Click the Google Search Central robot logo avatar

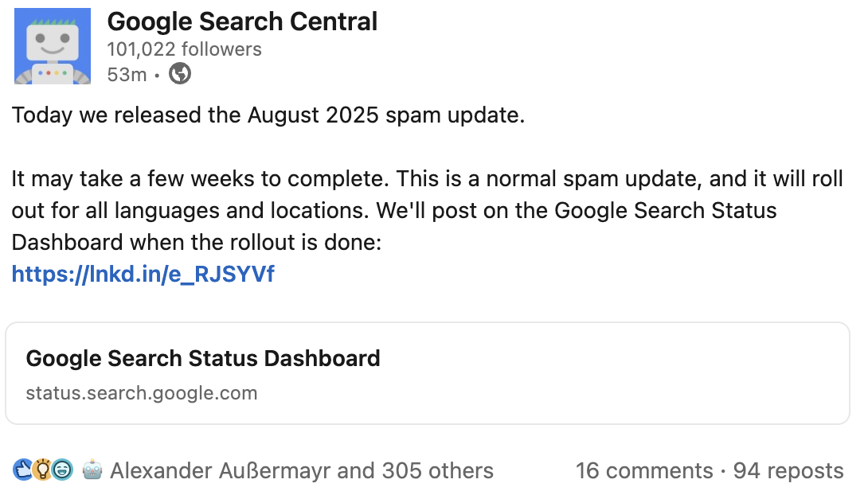click(51, 46)
